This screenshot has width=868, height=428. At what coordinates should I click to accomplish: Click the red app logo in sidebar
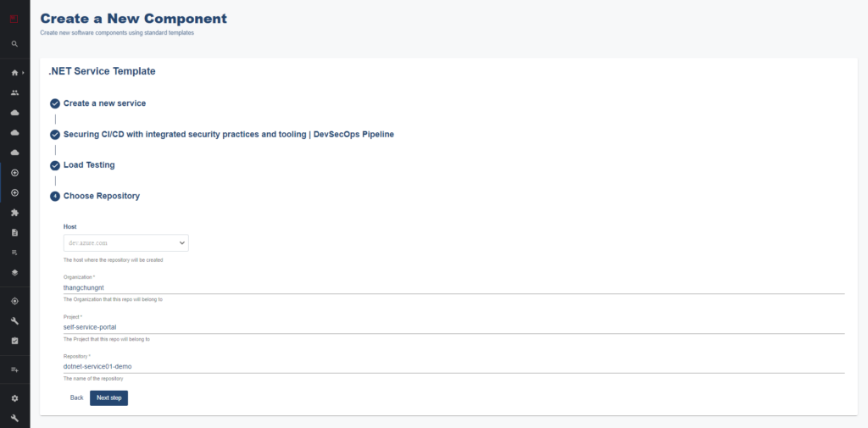[x=14, y=17]
